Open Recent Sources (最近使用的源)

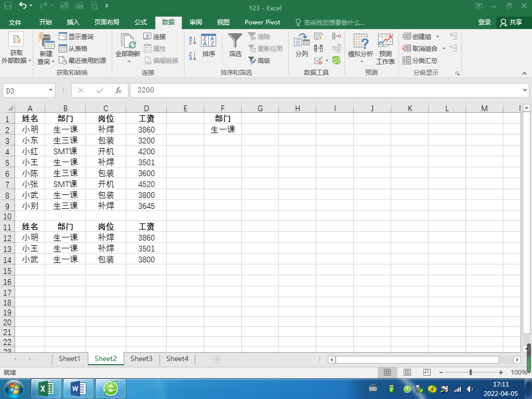tap(82, 60)
